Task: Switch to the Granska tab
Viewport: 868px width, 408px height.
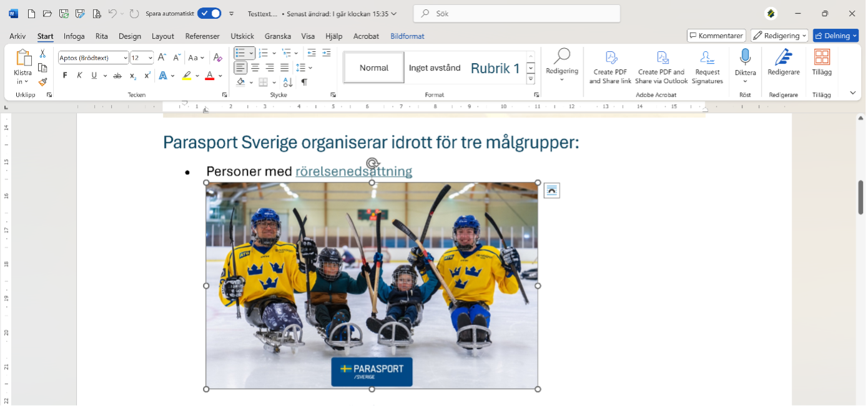Action: (x=277, y=36)
